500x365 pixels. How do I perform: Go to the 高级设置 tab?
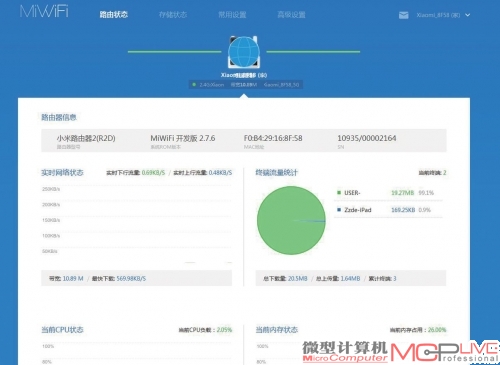coord(291,15)
